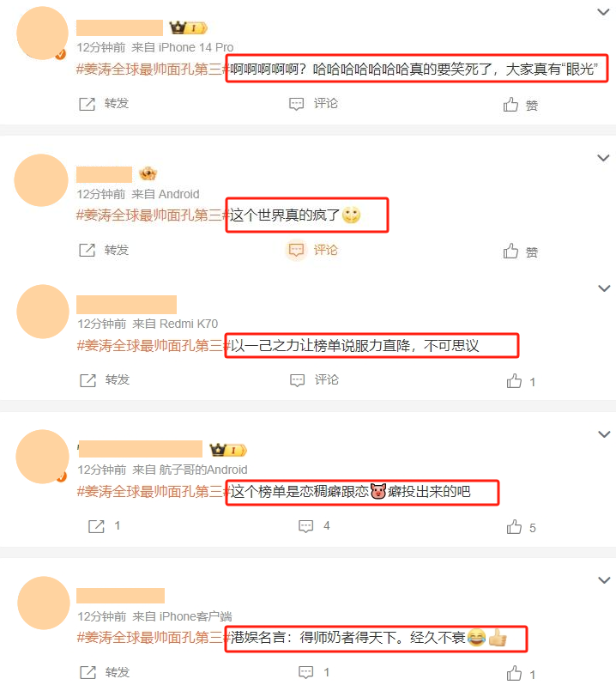616x685 pixels.
Task: Like the 港娱名言 post with 1 like
Action: 514,673
